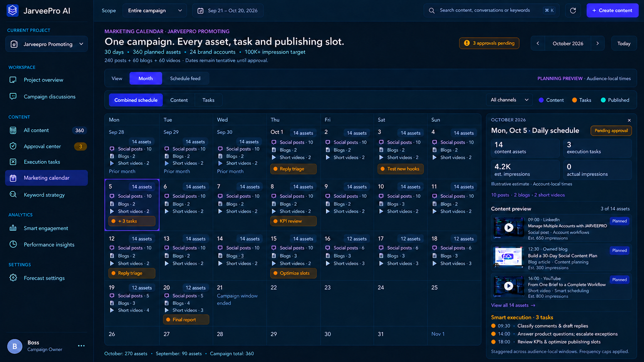Click the warning icon in approvals pending
This screenshot has height=362, width=644.
tap(467, 43)
